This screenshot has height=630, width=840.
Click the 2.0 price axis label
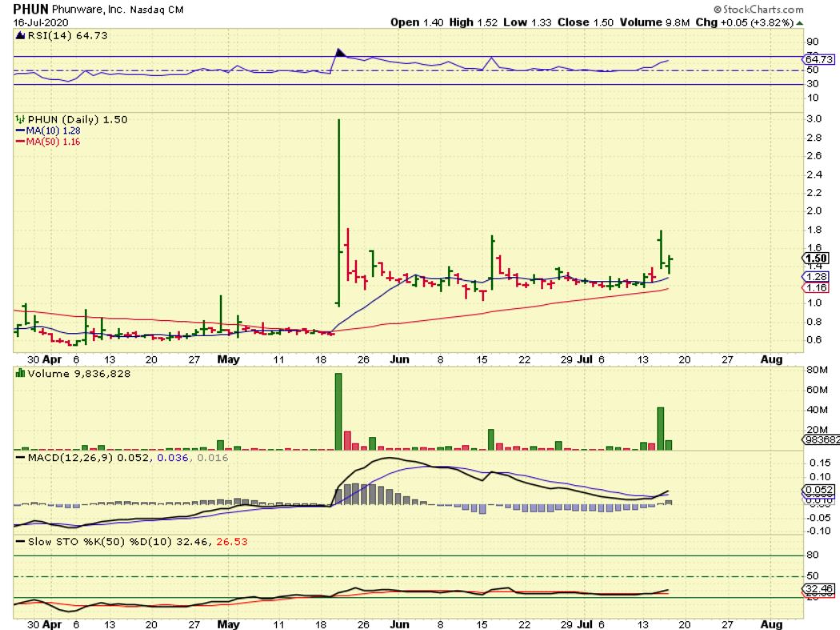(x=814, y=211)
